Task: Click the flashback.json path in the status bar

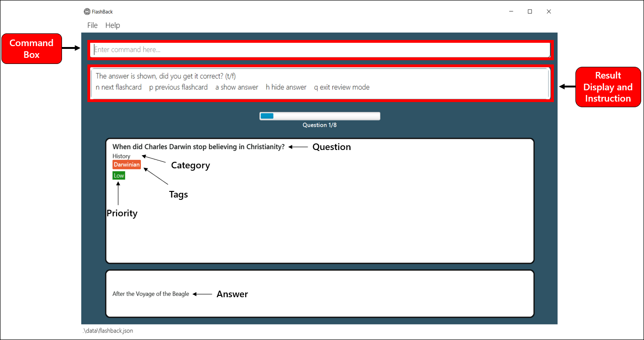Action: [x=107, y=331]
